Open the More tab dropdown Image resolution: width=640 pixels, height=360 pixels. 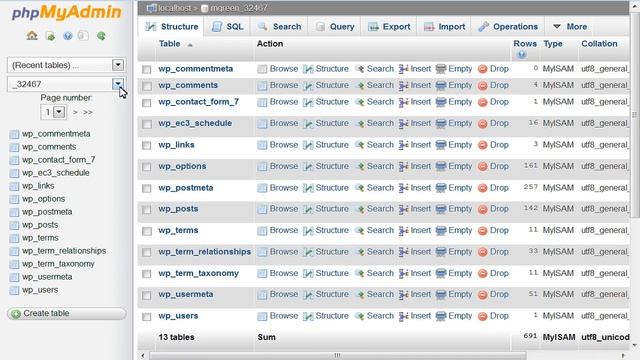(570, 27)
